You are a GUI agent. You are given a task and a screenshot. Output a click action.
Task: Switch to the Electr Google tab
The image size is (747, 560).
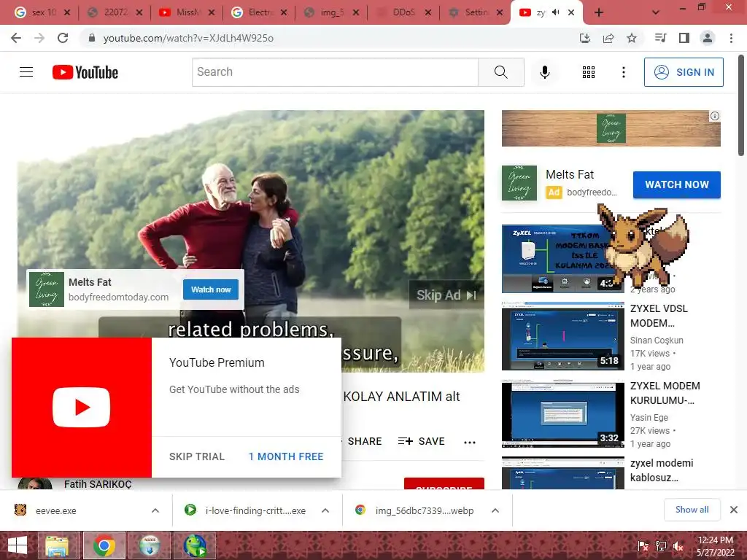[x=259, y=12]
